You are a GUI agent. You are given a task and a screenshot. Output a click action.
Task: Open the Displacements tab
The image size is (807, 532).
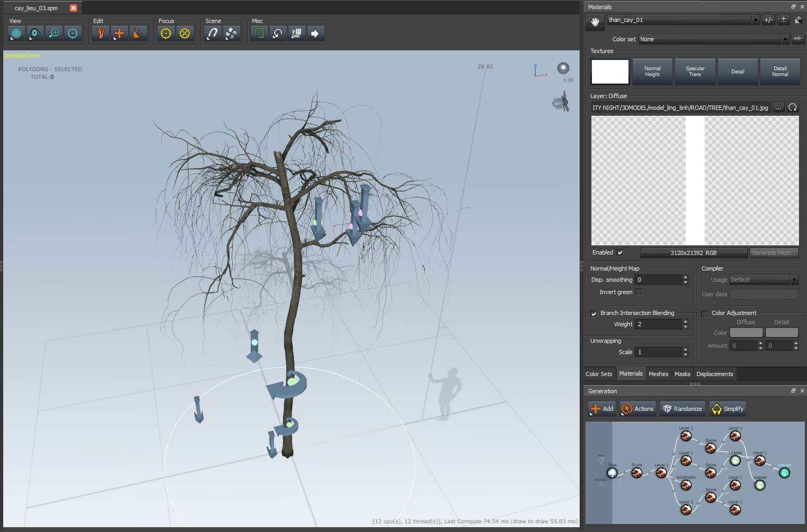click(714, 374)
